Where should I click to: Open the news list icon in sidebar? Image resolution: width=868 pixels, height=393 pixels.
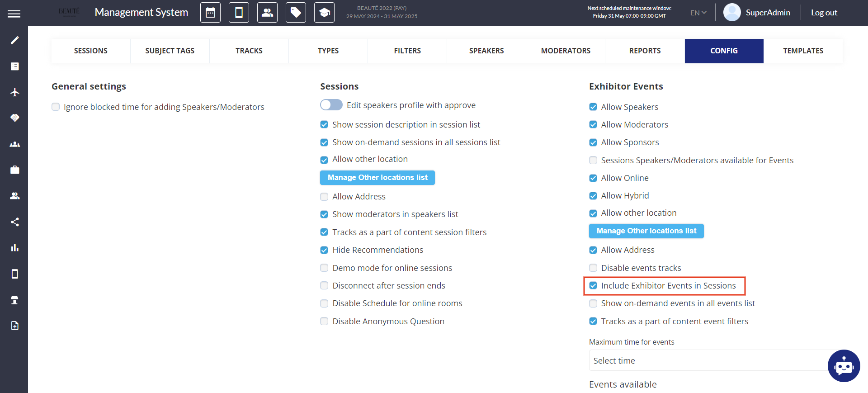[14, 66]
